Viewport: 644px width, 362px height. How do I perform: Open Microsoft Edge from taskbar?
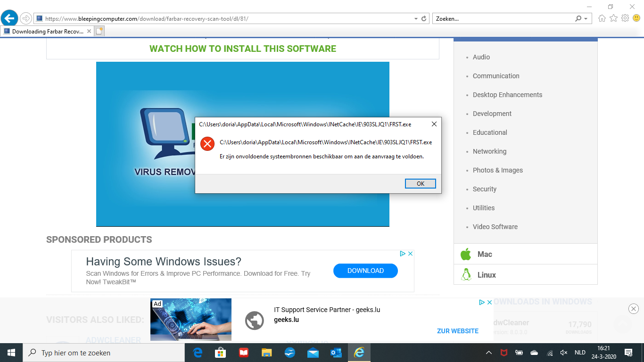(x=198, y=353)
